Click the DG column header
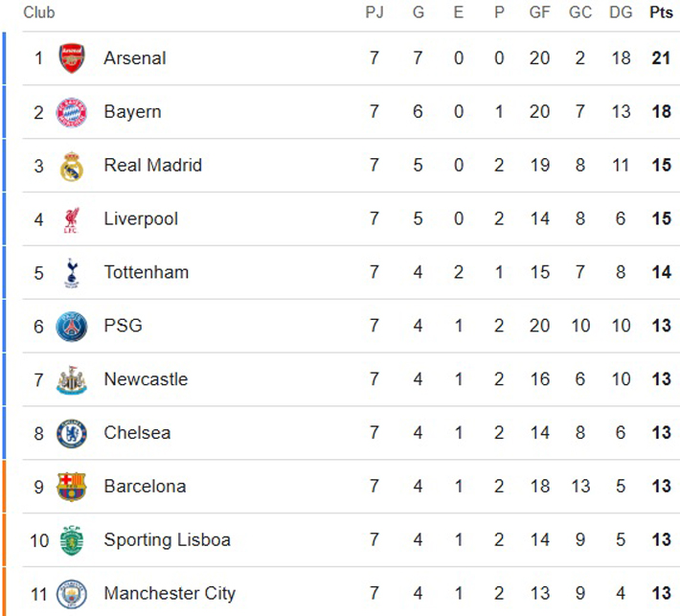The height and width of the screenshot is (616, 680). pos(621,12)
